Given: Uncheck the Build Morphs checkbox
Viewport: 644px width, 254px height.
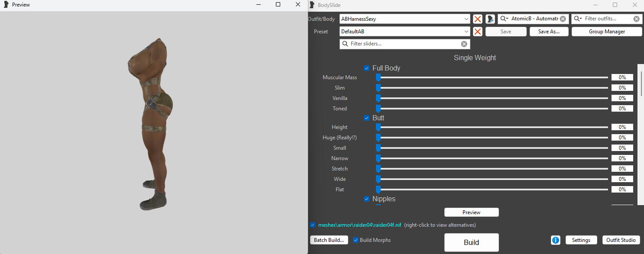Looking at the screenshot, I should (356, 240).
